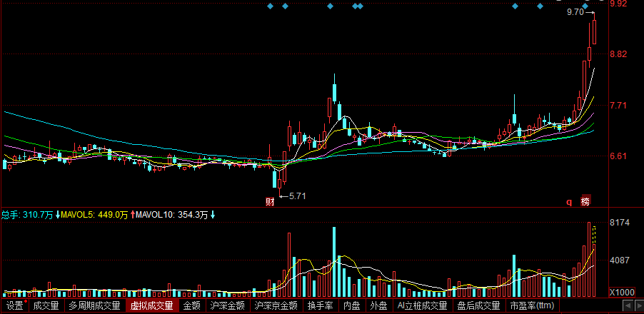Switch to the 金额 tab
Screen dimensions: 644x314
pyautogui.click(x=192, y=305)
